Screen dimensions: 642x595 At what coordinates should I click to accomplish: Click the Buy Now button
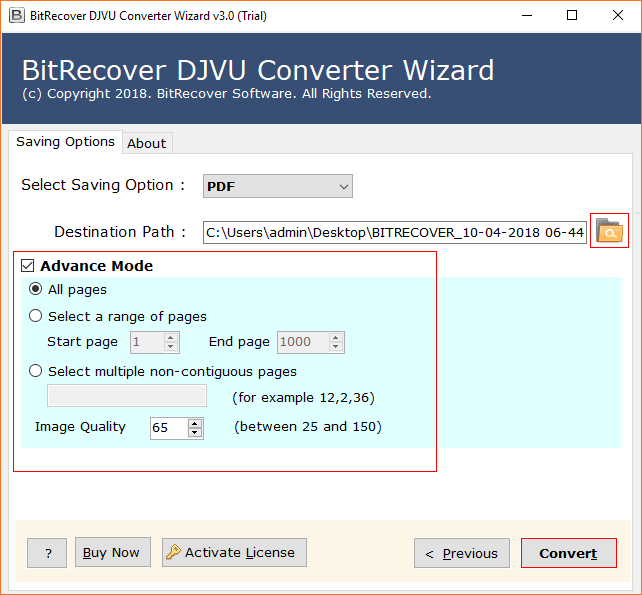click(113, 552)
